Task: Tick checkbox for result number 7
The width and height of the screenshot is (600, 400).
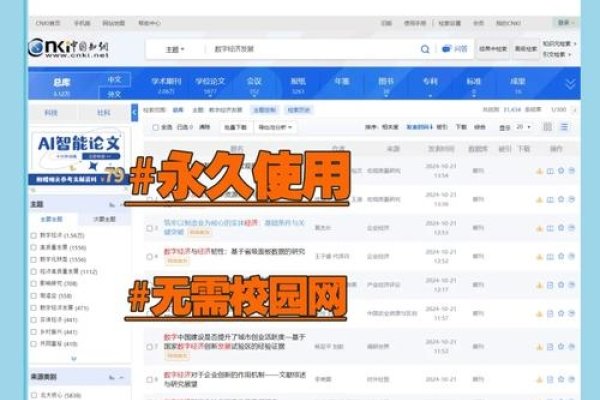Action: click(149, 347)
